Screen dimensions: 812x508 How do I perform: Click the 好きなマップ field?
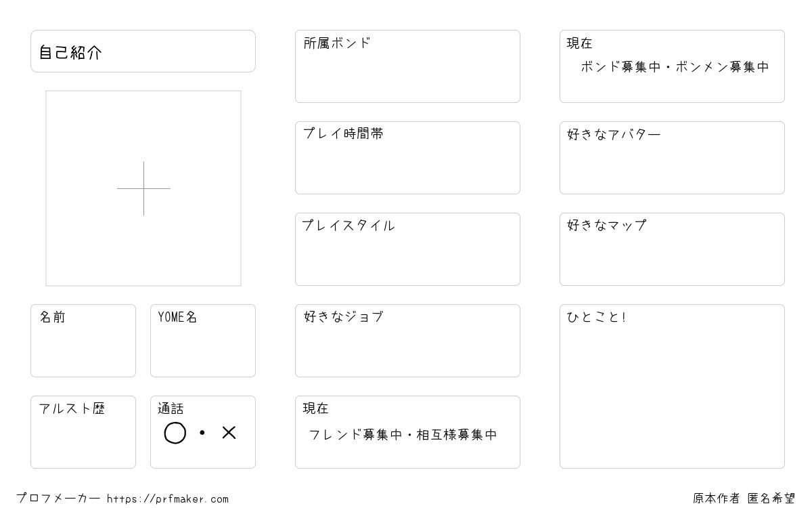(672, 249)
